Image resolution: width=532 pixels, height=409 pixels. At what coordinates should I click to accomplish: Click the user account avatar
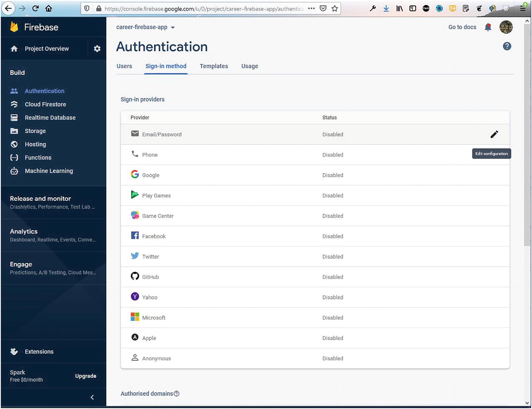506,27
